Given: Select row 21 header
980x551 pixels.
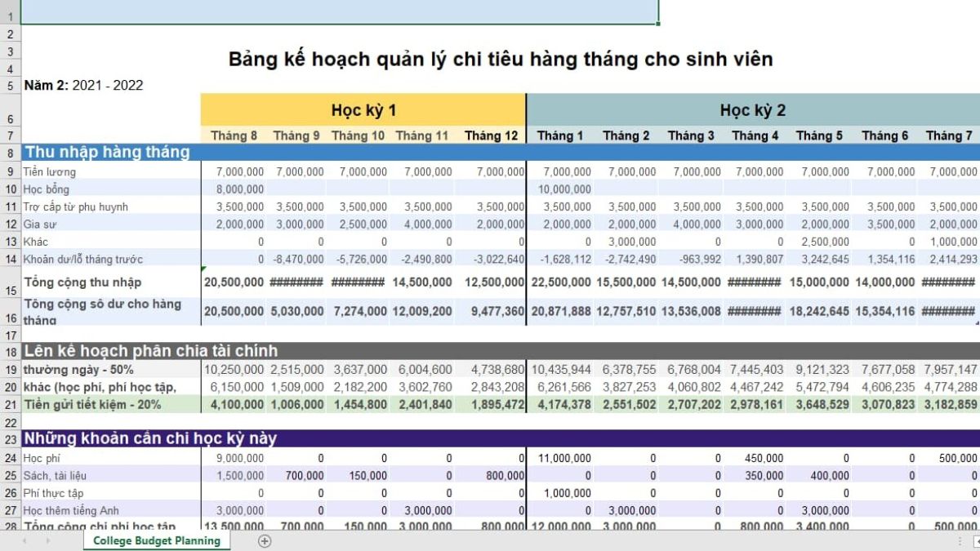Looking at the screenshot, I should click(10, 405).
